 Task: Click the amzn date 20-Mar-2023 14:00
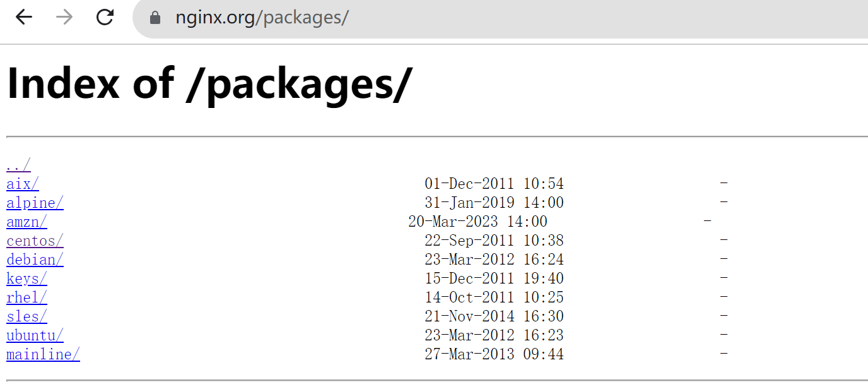[478, 222]
